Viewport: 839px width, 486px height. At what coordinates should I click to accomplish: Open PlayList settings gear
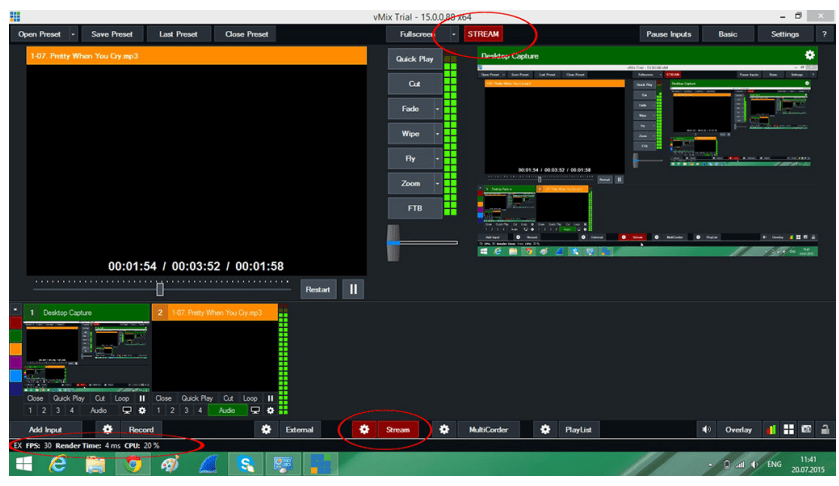(x=545, y=429)
